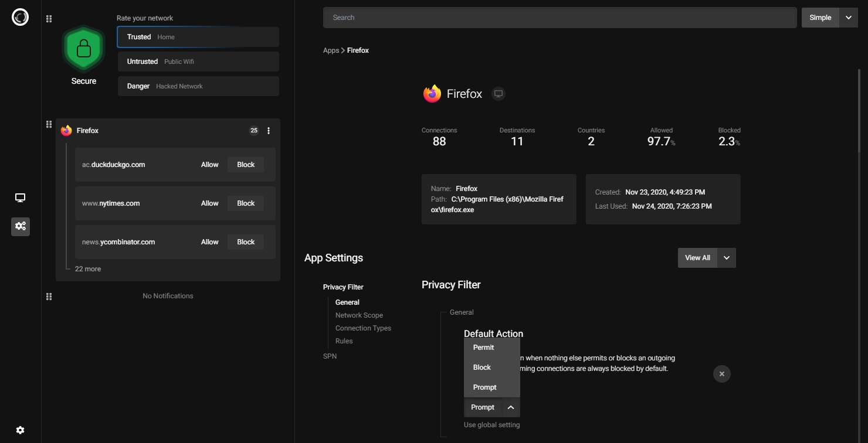Screen dimensions: 868x443
Task: Choose Block from the Default Action menu
Action: (491, 367)
